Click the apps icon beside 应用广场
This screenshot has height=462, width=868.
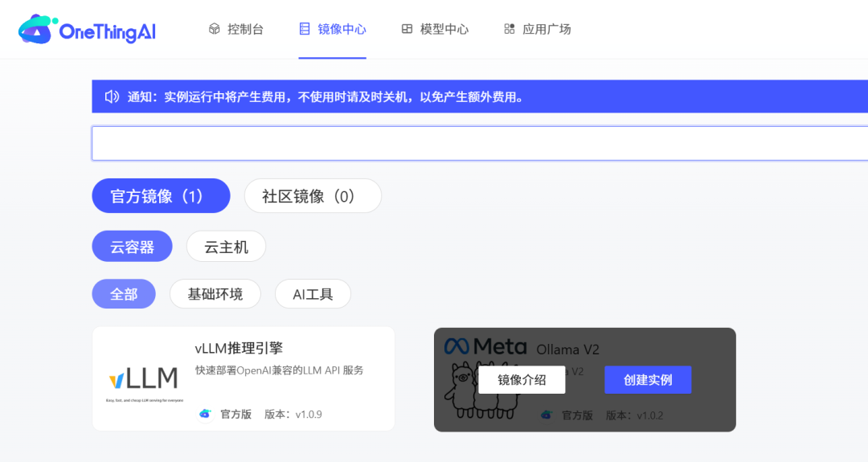509,29
